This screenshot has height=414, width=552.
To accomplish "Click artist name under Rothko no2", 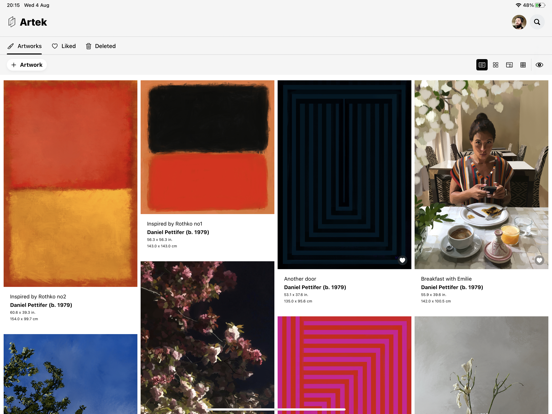I will (41, 305).
